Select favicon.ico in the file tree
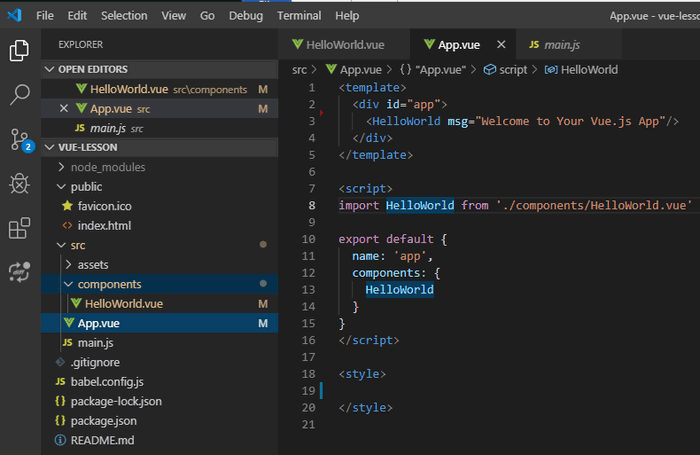 (159, 206)
